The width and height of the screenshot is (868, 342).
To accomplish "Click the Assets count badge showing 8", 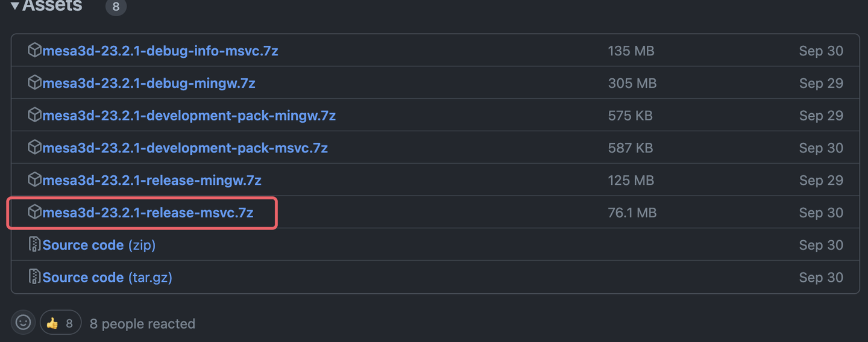I will coord(116,7).
